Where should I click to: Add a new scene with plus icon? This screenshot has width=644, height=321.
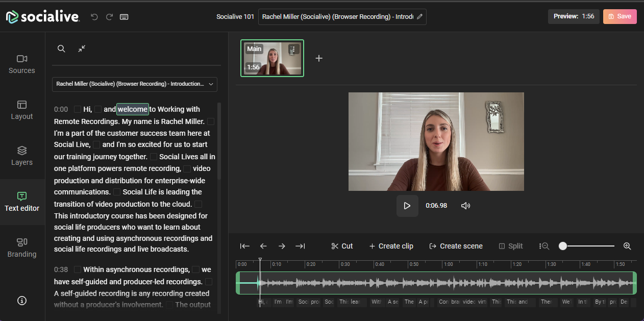(319, 58)
